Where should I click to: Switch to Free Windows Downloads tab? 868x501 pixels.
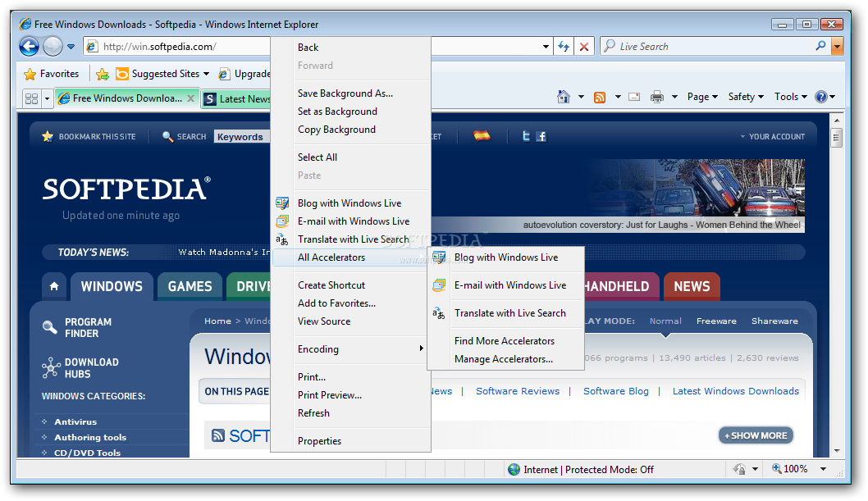coord(127,98)
